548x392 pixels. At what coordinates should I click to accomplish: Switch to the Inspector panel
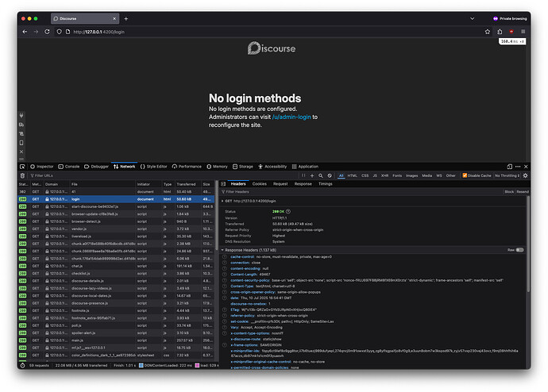coord(42,167)
